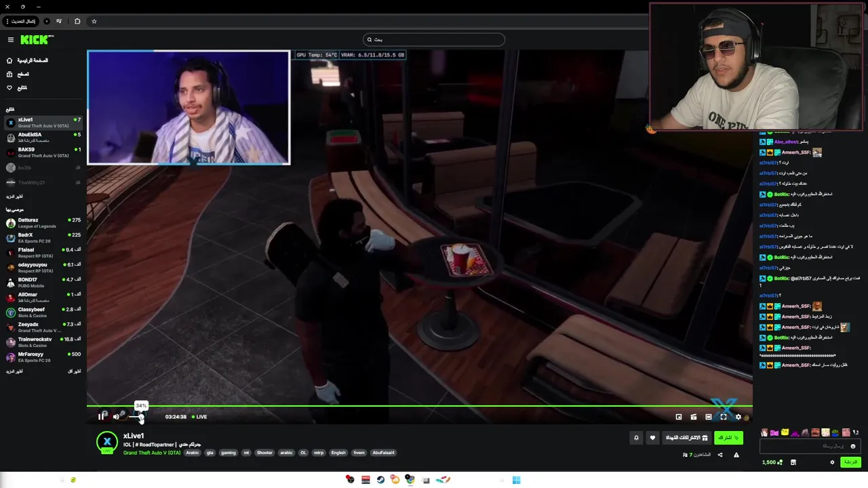868x488 pixels.
Task: Open xLive1 channel avatar
Action: (x=106, y=442)
